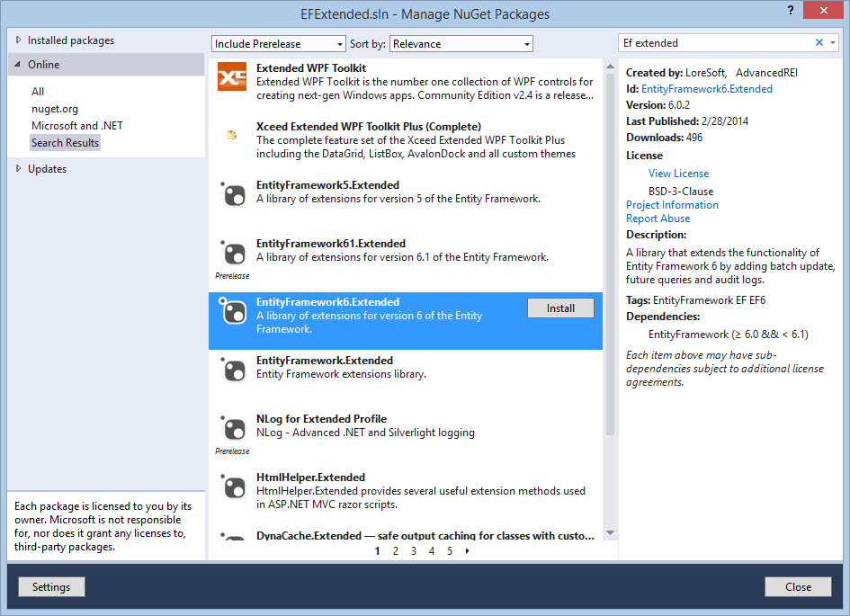Close the Manage NuGet Packages dialog
This screenshot has width=850, height=616.
[798, 586]
